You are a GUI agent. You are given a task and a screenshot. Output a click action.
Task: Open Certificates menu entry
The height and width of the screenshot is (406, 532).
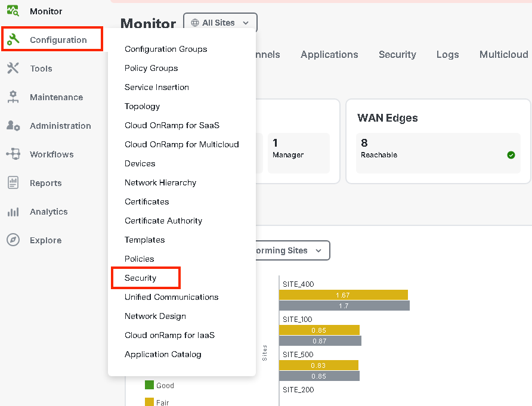pos(147,202)
